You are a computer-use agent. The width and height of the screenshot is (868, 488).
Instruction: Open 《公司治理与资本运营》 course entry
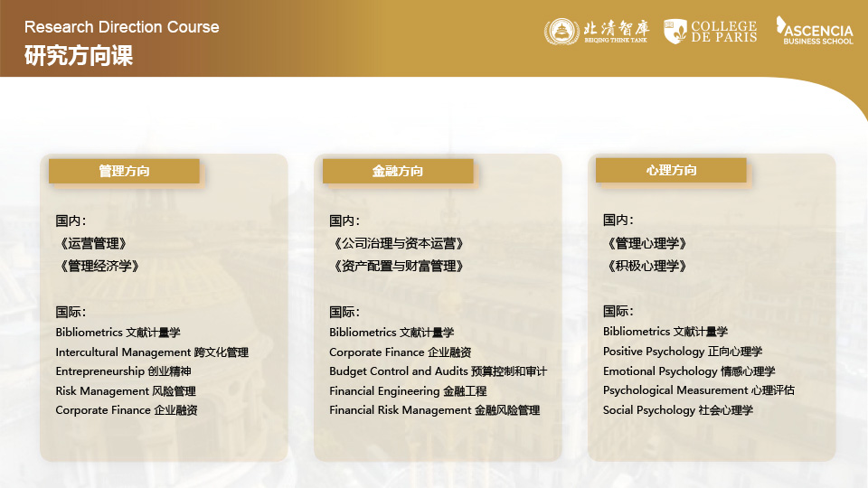[x=397, y=243]
